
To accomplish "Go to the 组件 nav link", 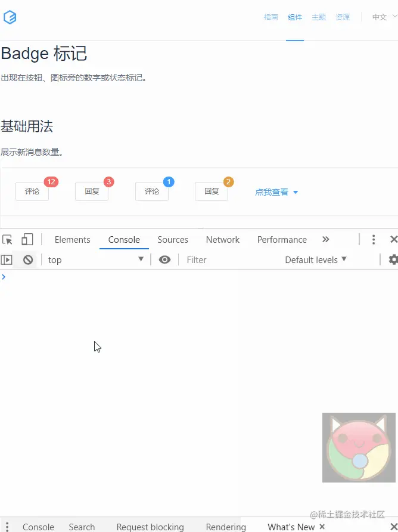I will [x=295, y=17].
